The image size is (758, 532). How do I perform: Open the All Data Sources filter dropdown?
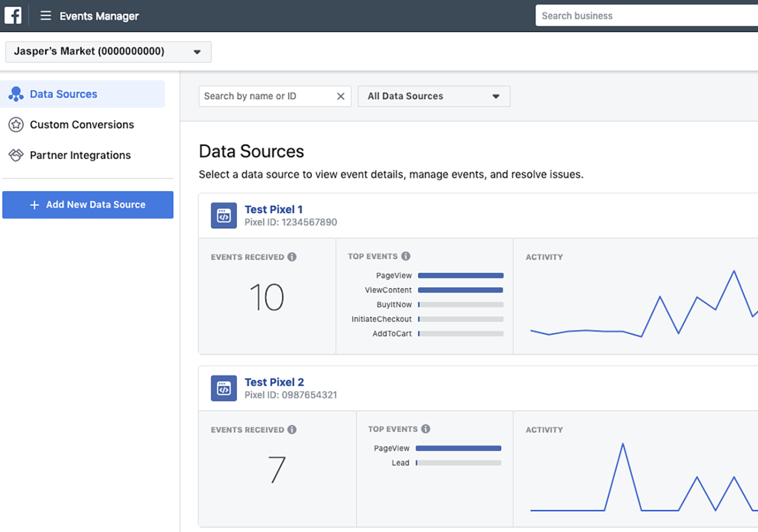pos(434,96)
